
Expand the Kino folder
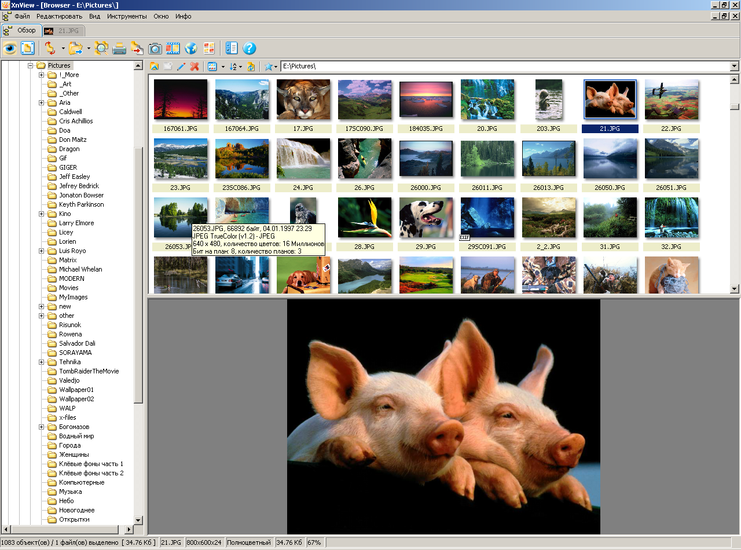(42, 214)
